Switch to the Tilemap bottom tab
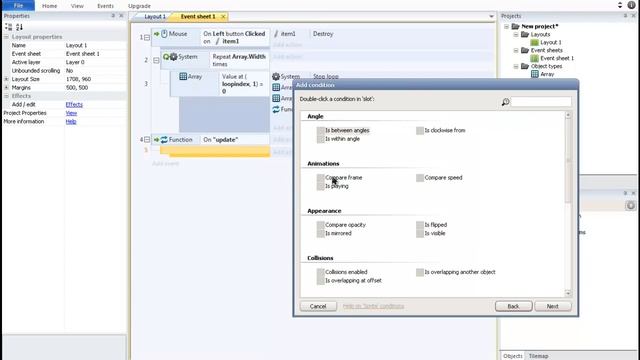 [x=538, y=356]
